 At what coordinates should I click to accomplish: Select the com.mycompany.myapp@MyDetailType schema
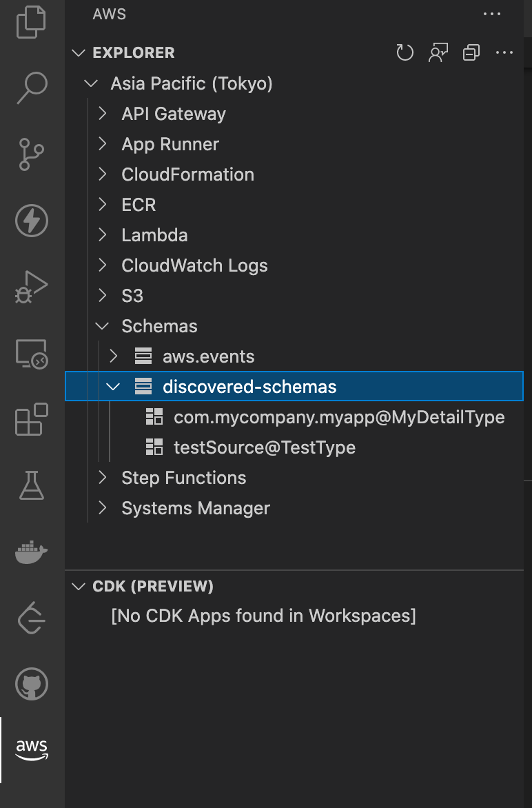338,417
